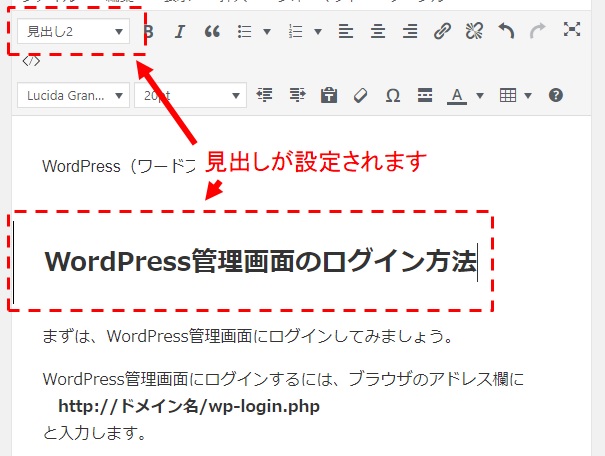Viewport: 605px width, 456px height.
Task: Expand the table options dropdown arrow
Action: coord(528,95)
